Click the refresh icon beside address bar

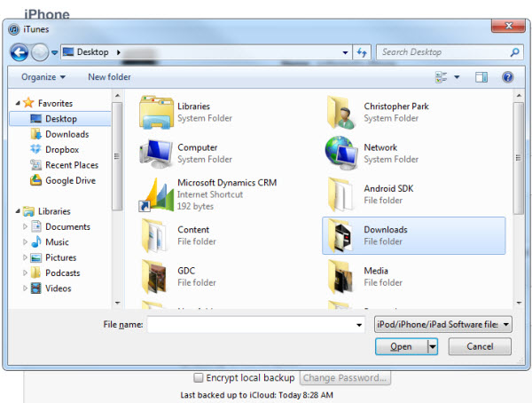point(361,52)
